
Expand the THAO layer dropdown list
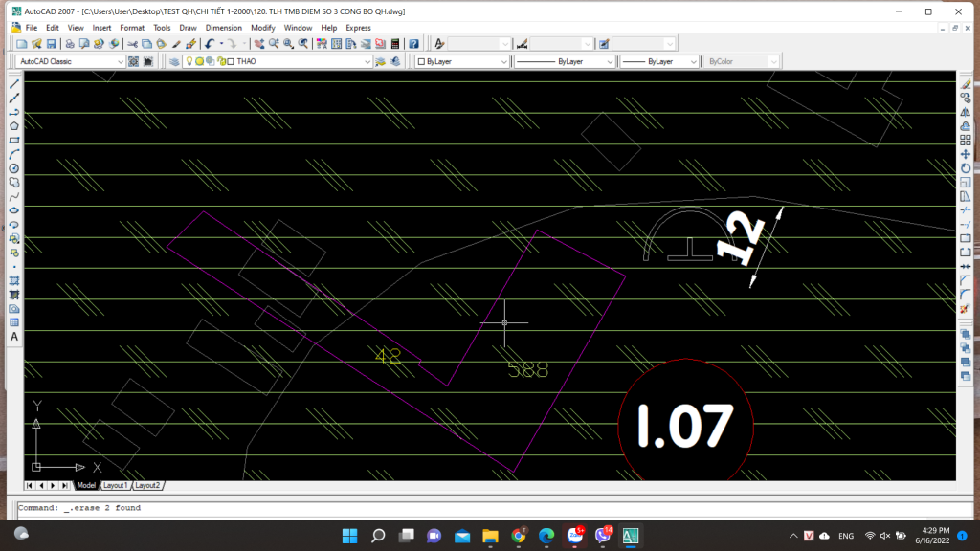(367, 61)
